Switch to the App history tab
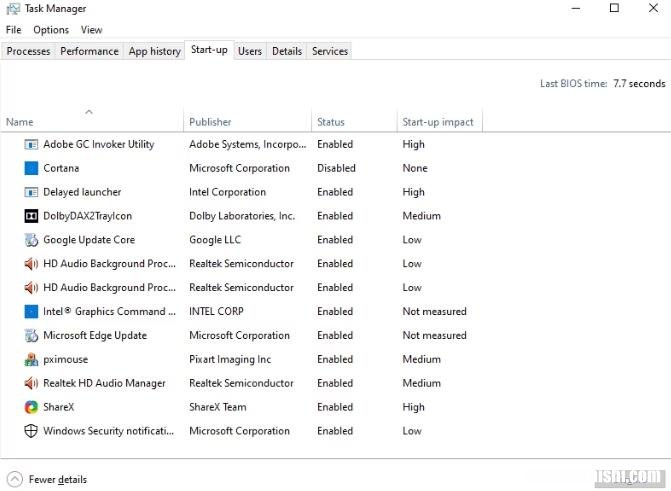 154,51
